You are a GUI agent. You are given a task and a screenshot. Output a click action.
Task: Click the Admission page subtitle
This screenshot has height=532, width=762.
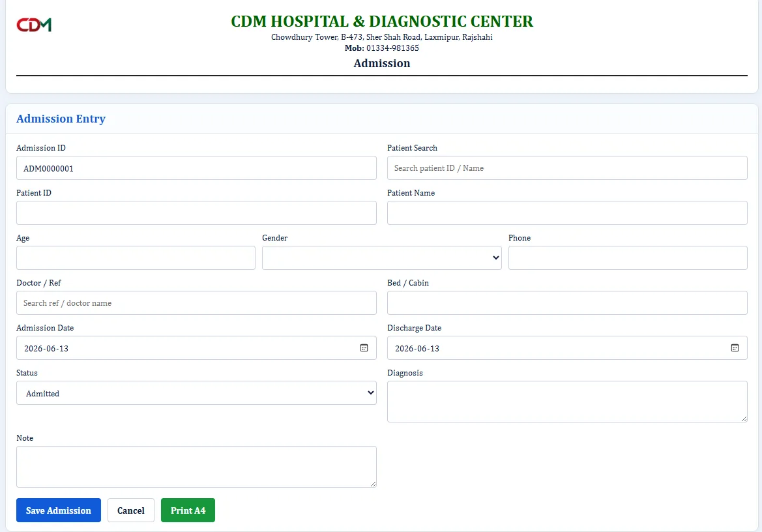[381, 63]
